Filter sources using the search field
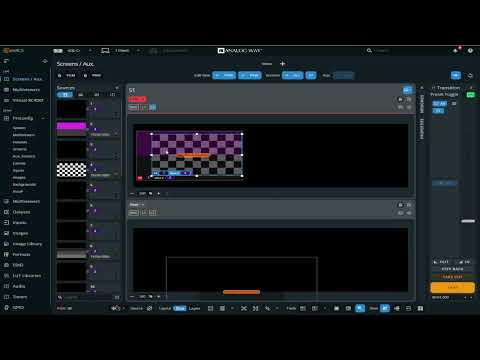This screenshot has width=480, height=360. [x=86, y=297]
